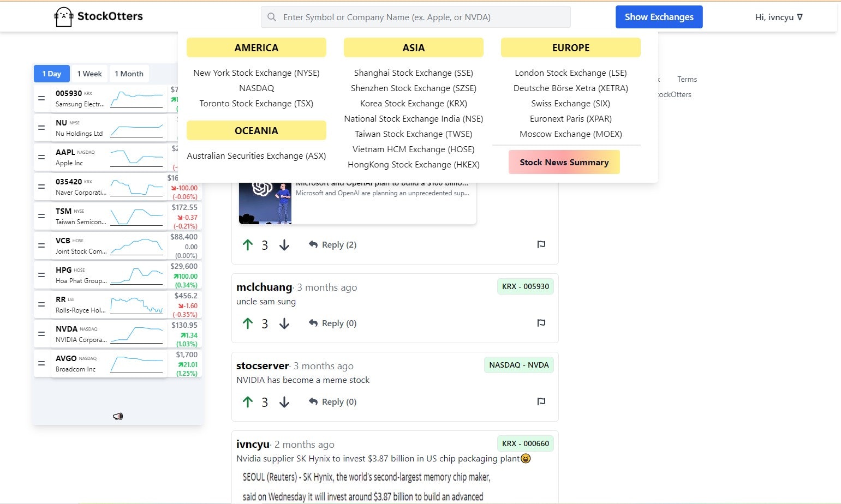Click the drag handle for RR row
Screen dimensions: 841x504
[x=41, y=305]
